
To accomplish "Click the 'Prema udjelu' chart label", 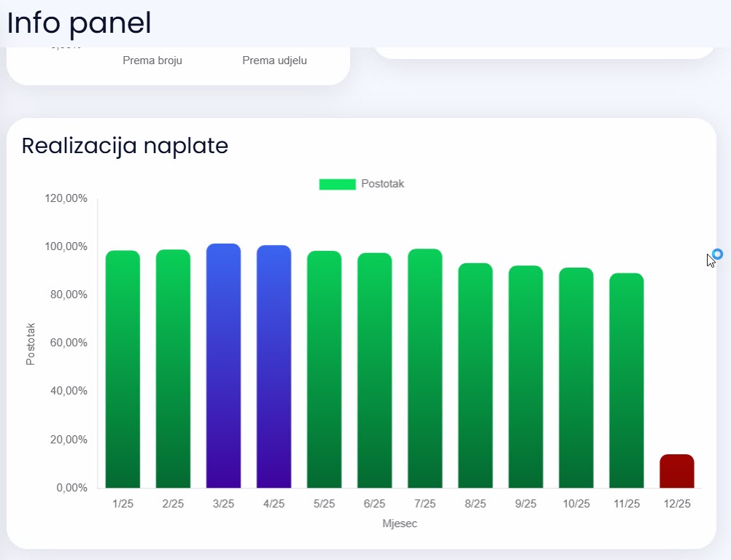I will click(274, 61).
